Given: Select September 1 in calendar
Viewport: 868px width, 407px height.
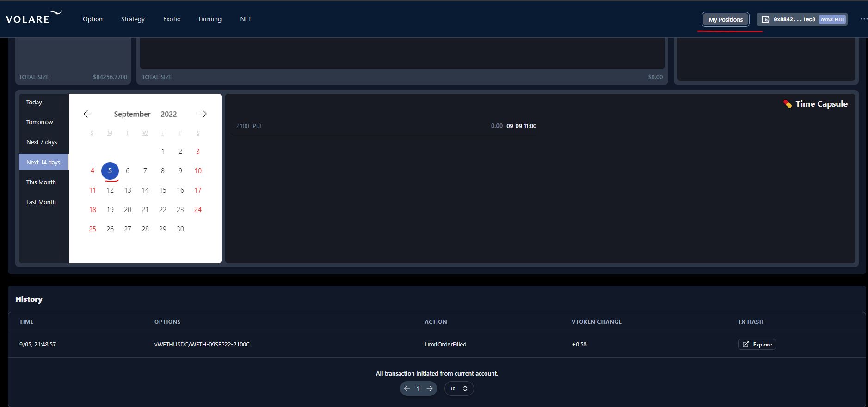Looking at the screenshot, I should [163, 152].
